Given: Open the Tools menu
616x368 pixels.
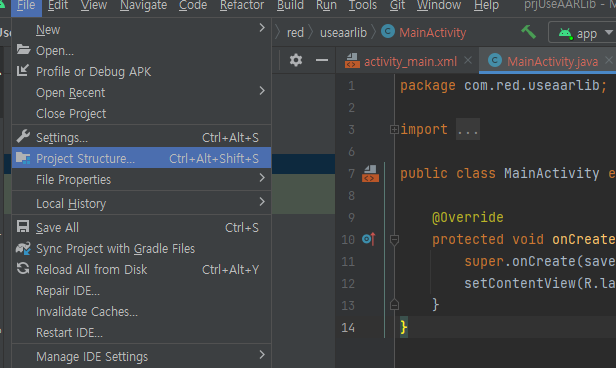Looking at the screenshot, I should [363, 5].
